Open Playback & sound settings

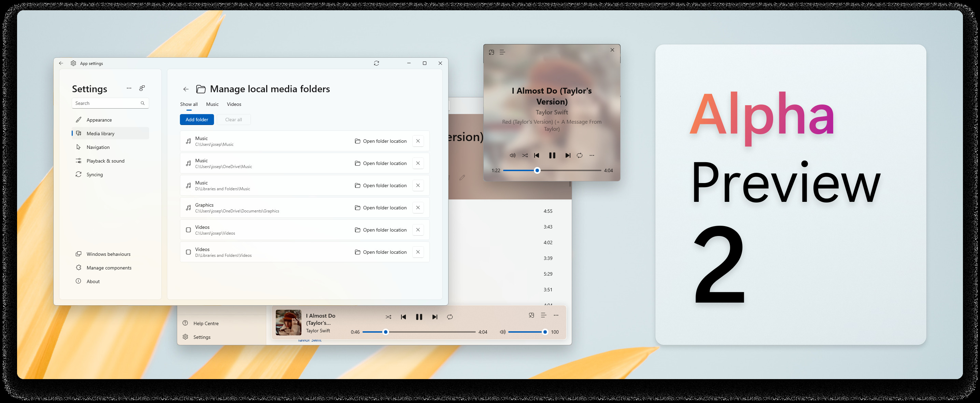coord(105,161)
